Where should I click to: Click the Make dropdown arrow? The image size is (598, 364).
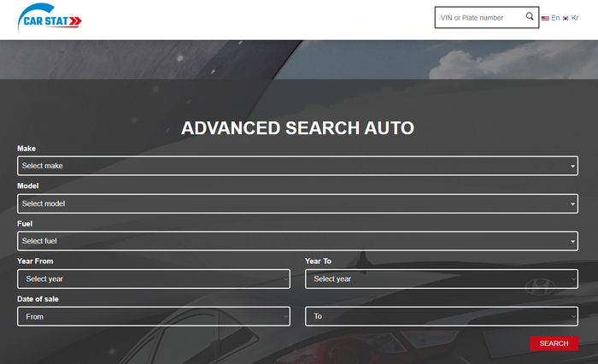pyautogui.click(x=572, y=167)
